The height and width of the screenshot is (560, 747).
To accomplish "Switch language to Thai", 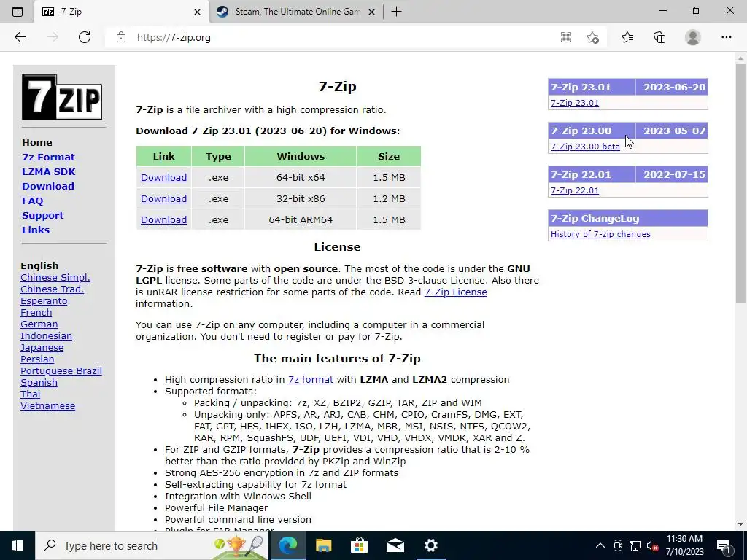I will pyautogui.click(x=31, y=394).
